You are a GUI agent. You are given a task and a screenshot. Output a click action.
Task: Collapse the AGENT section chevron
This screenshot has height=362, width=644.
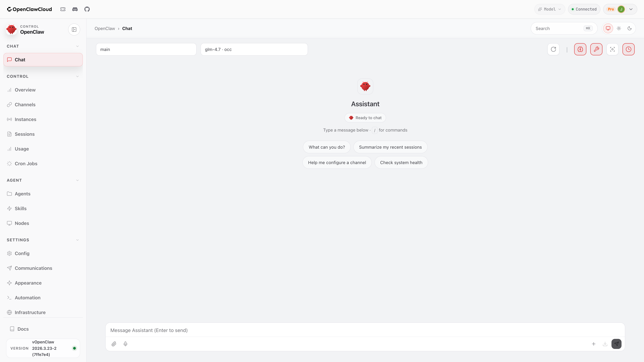pyautogui.click(x=77, y=180)
